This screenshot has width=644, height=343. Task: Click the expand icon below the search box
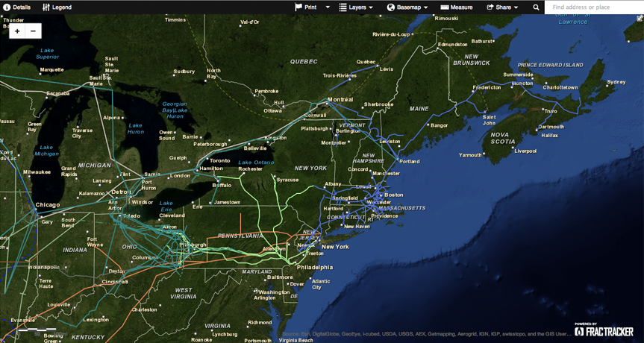click(640, 19)
